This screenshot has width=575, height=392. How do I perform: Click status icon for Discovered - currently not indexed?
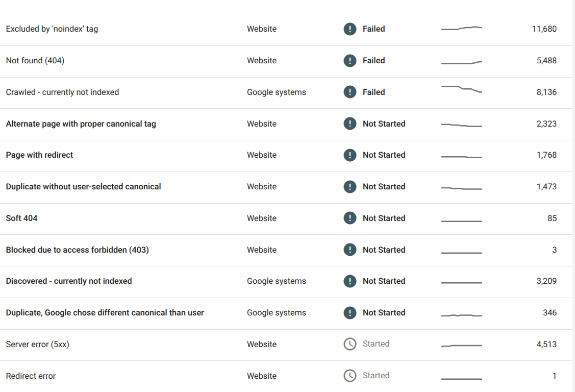349,281
